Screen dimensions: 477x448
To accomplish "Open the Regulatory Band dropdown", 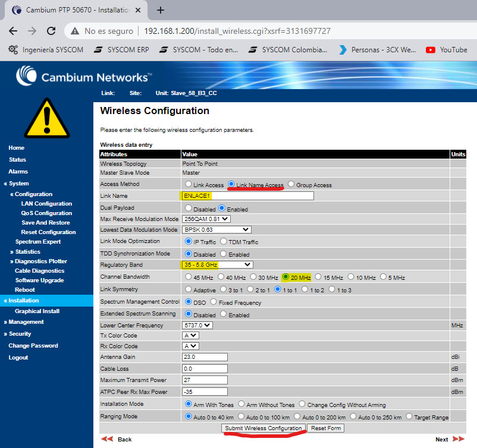I will 218,265.
